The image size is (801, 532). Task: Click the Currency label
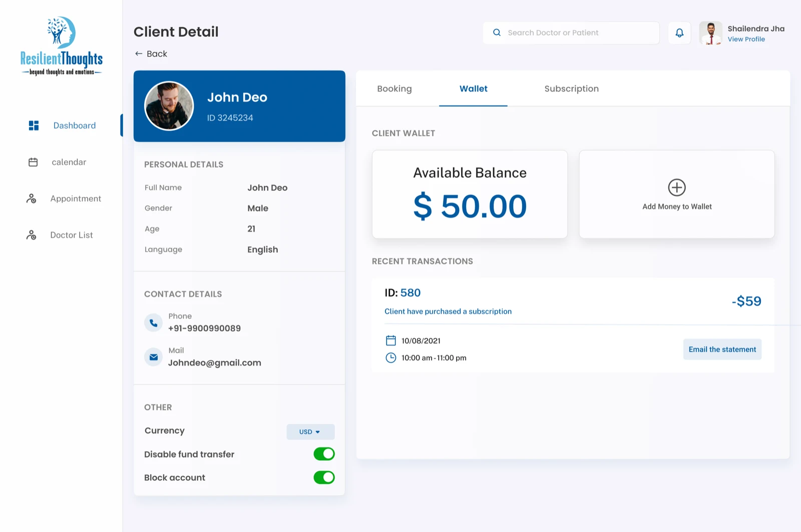click(165, 431)
